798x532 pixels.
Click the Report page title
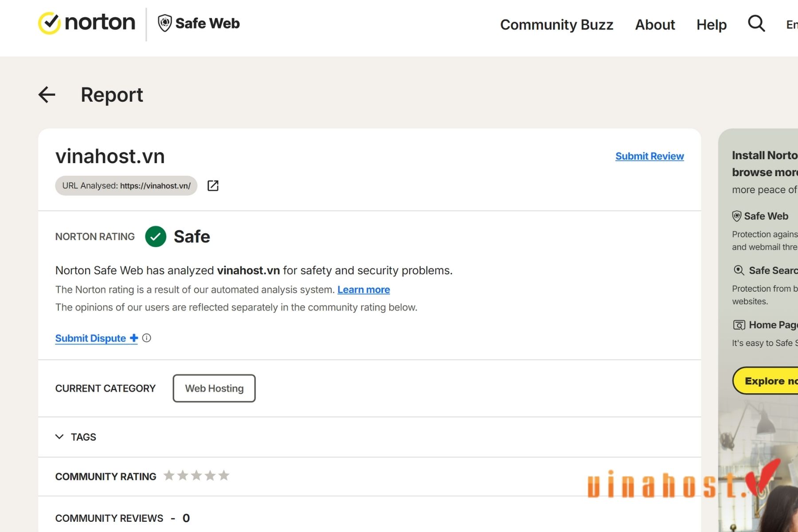pyautogui.click(x=112, y=95)
